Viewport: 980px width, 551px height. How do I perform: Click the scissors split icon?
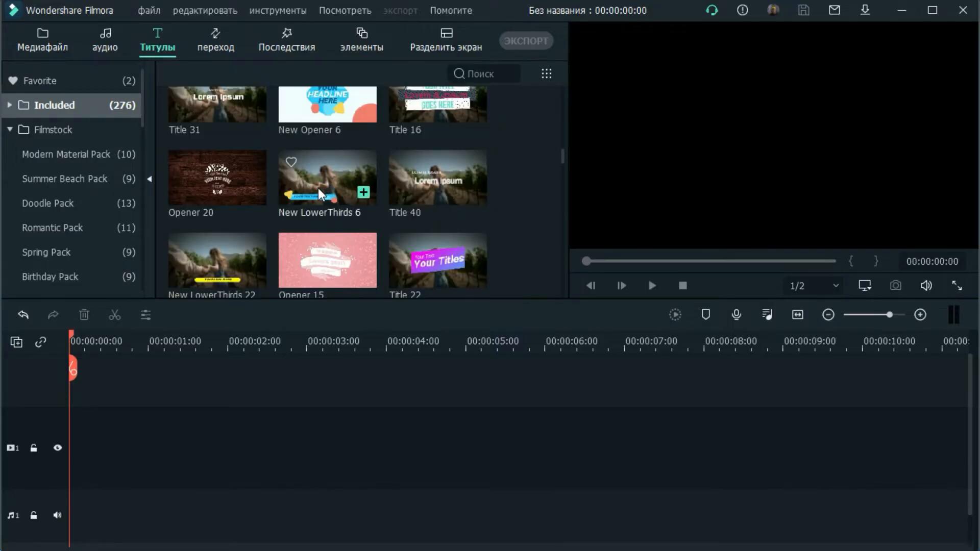(114, 315)
